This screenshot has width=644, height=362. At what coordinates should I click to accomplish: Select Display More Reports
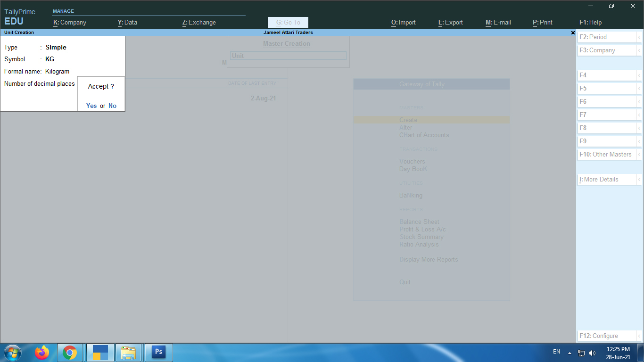pyautogui.click(x=429, y=259)
